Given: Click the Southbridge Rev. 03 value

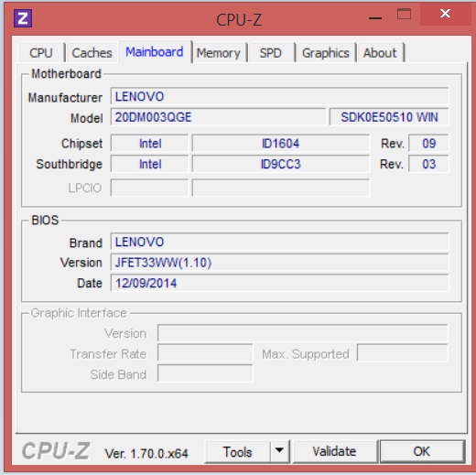Looking at the screenshot, I should [428, 164].
